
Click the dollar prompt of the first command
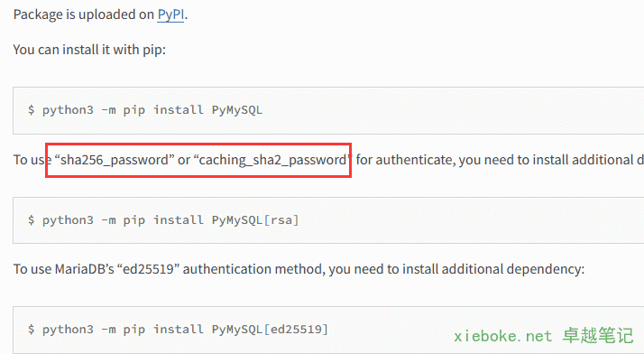(x=32, y=110)
